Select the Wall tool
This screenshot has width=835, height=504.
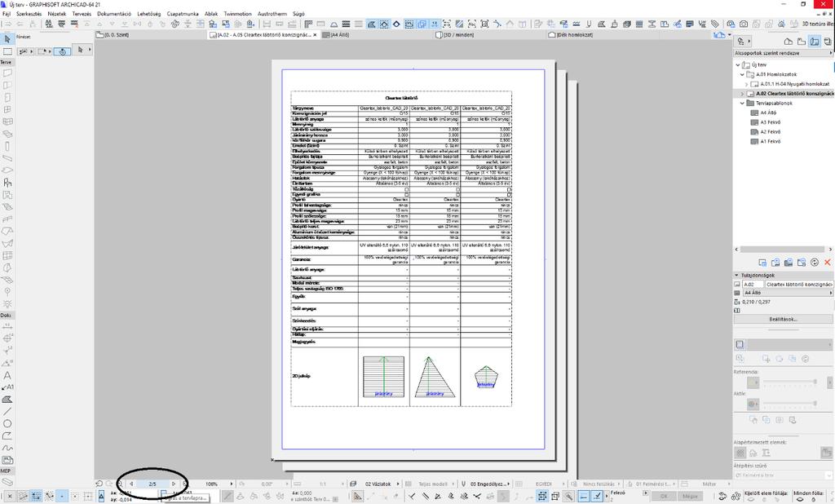pos(7,73)
